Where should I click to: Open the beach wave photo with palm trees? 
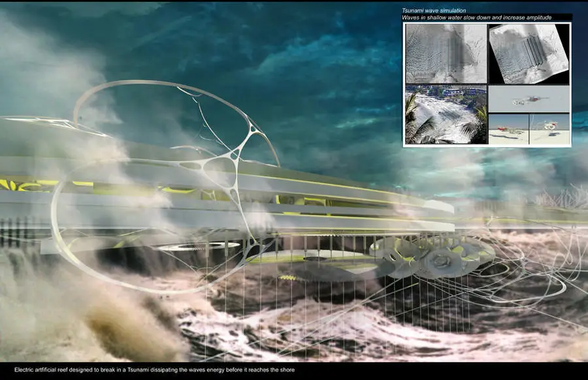446,114
